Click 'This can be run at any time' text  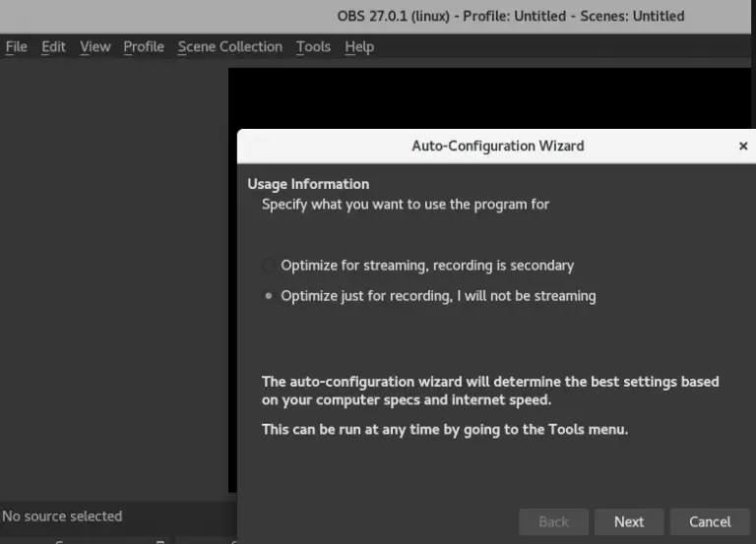[445, 429]
